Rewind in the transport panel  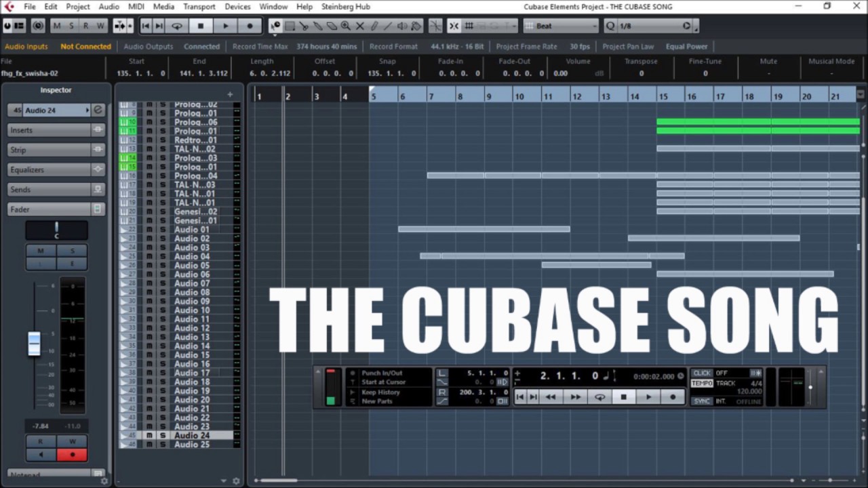tap(551, 397)
